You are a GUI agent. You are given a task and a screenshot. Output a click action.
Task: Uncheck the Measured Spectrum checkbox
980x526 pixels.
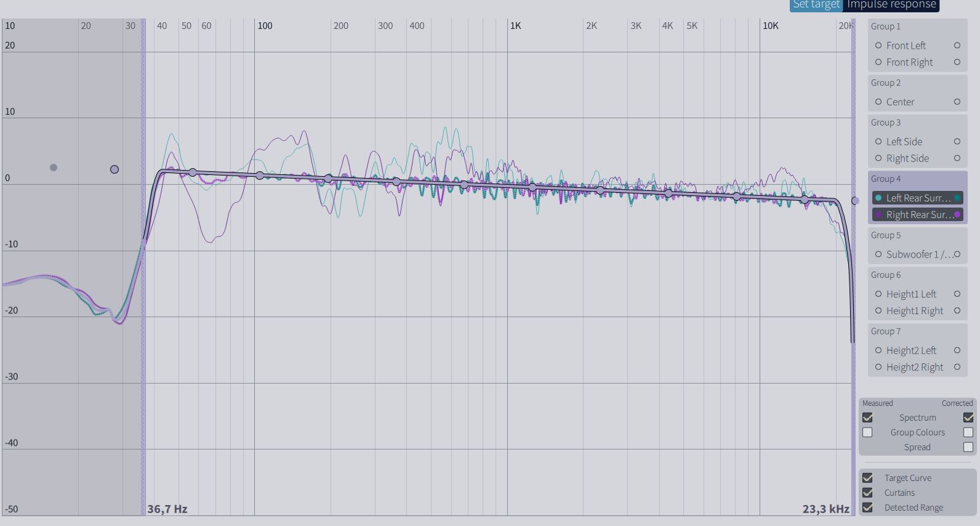tap(867, 418)
